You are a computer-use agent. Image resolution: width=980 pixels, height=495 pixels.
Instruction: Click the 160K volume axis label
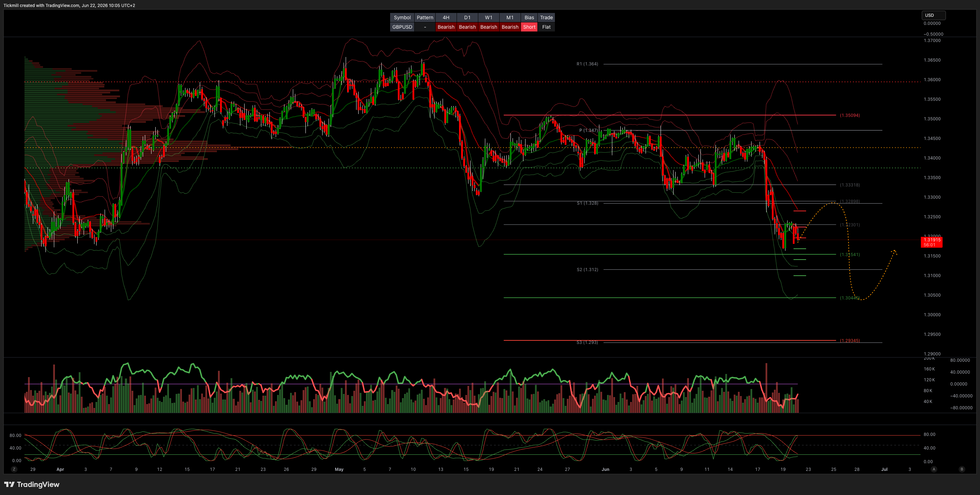pos(929,369)
